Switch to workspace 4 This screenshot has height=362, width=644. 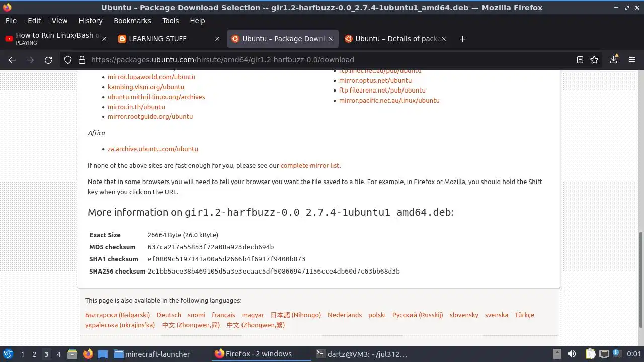click(x=59, y=354)
